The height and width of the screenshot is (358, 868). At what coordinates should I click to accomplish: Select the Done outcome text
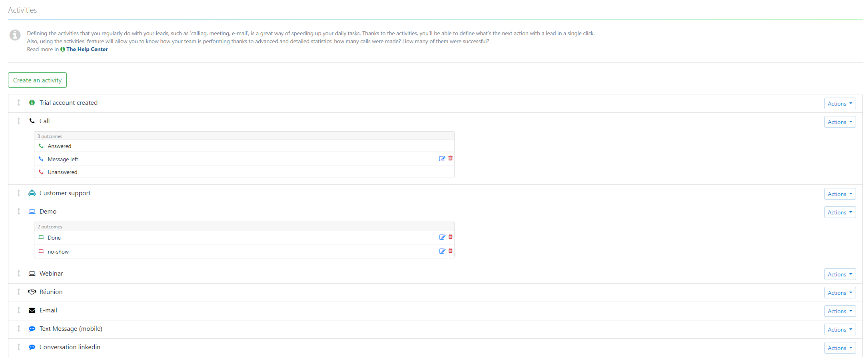[x=54, y=238]
